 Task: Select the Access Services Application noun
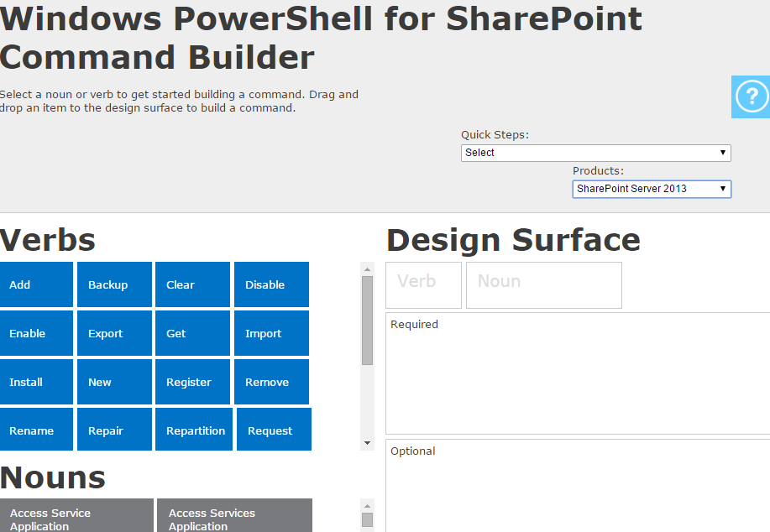click(x=234, y=516)
